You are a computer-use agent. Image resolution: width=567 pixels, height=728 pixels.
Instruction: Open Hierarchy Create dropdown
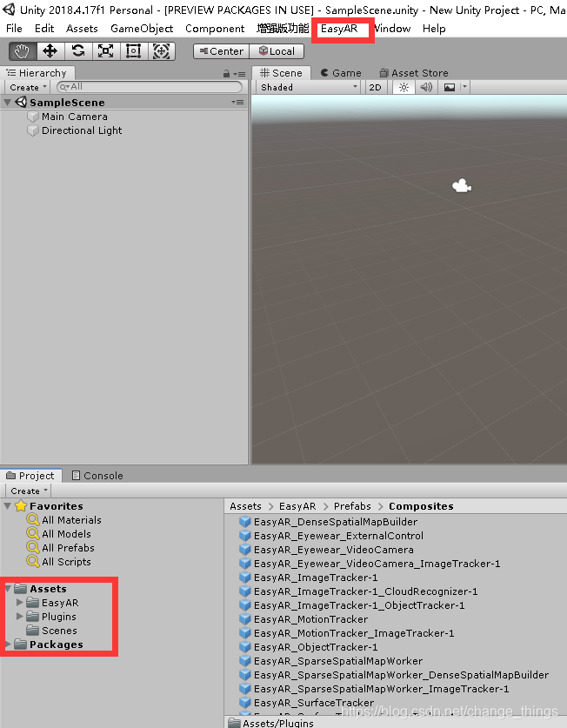coord(29,87)
